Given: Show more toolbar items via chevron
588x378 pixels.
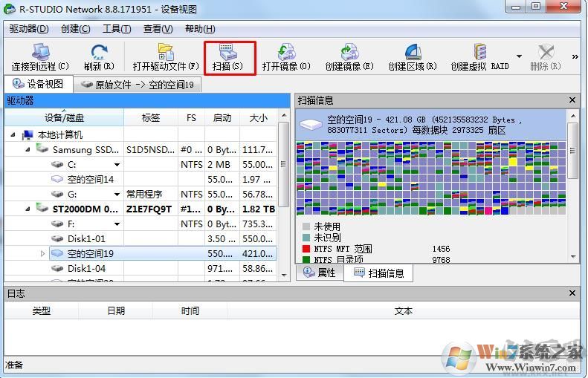Looking at the screenshot, I should (575, 57).
